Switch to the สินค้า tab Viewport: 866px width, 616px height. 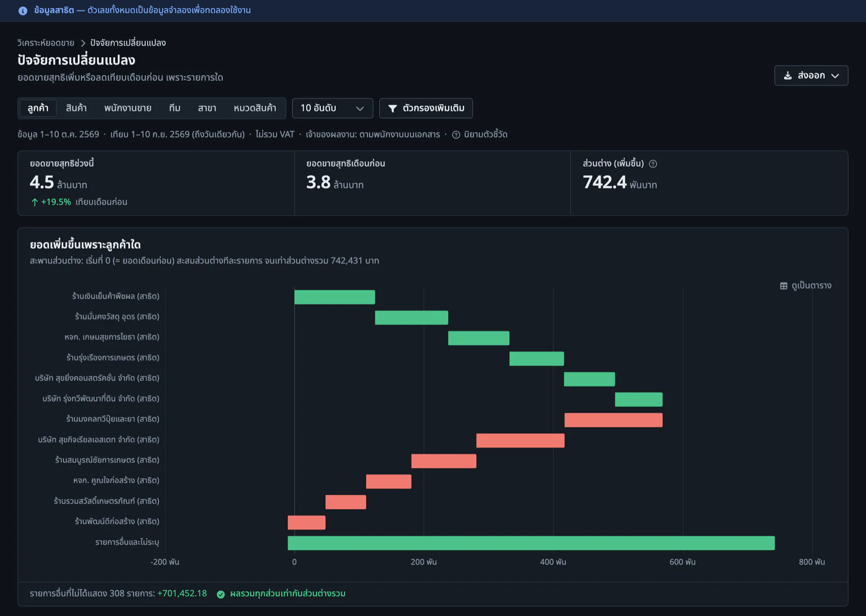tap(76, 108)
